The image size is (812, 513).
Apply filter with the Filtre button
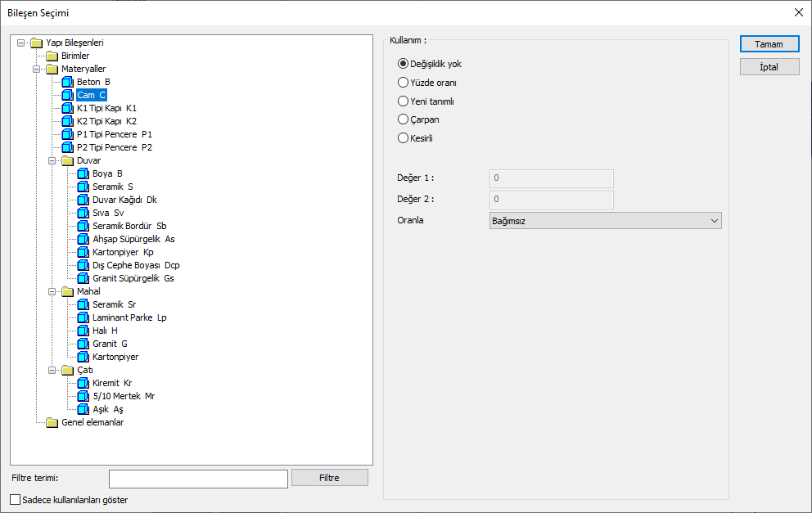click(x=329, y=478)
